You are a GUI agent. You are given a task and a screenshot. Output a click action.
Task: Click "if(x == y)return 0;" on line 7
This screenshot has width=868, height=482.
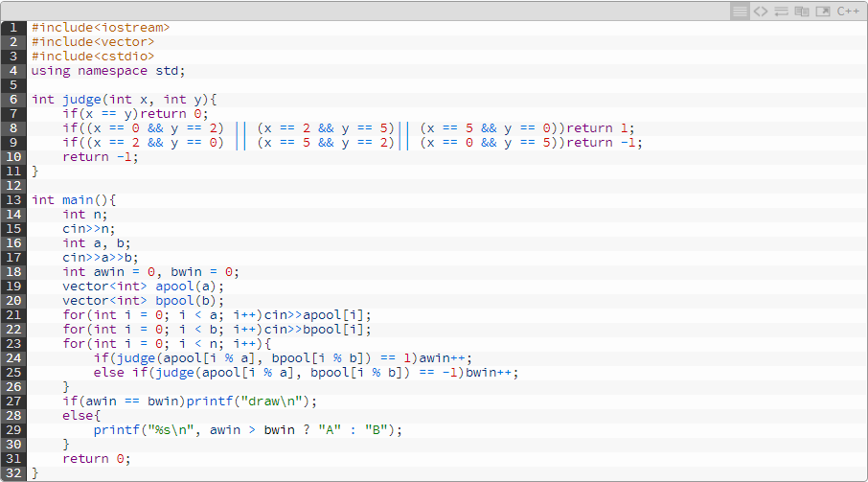tap(136, 114)
